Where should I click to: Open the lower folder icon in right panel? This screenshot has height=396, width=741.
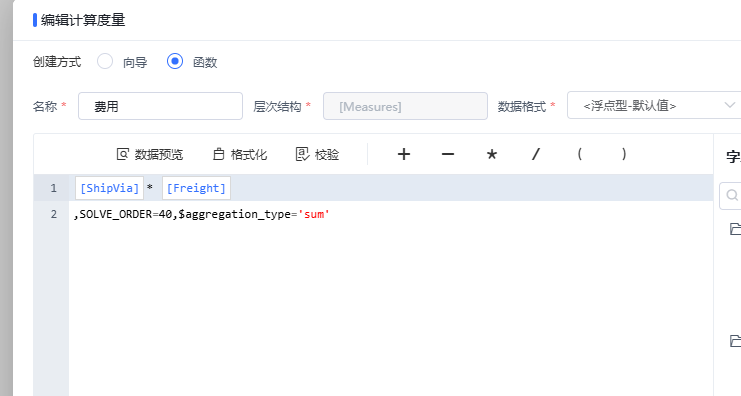(735, 341)
